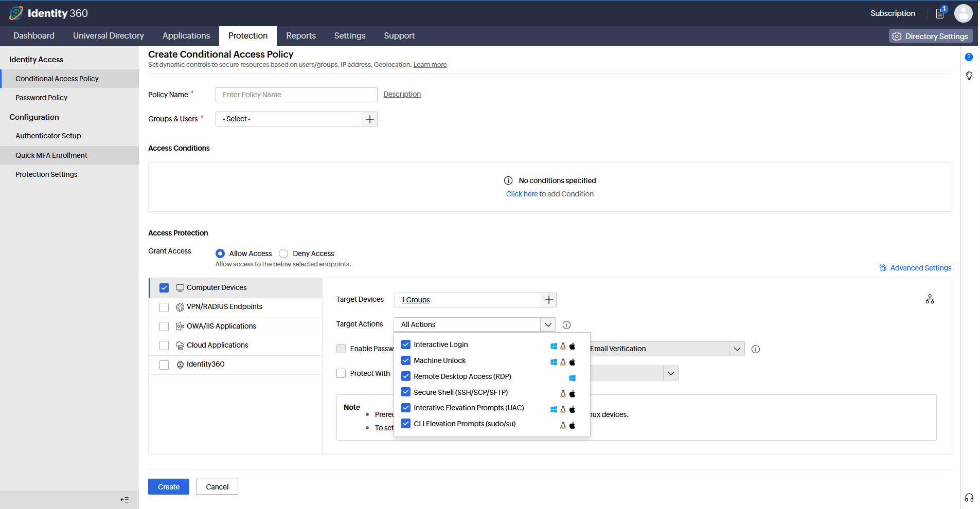
Task: Click the Computer Devices monitor icon
Action: click(180, 288)
